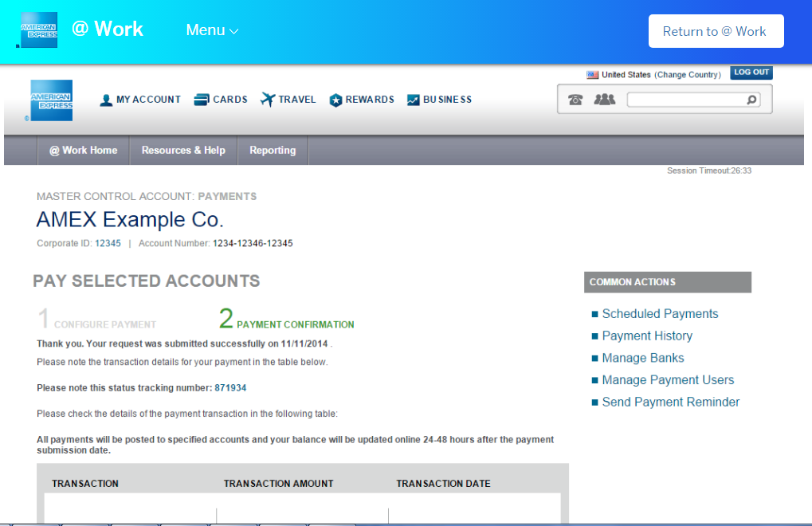This screenshot has height=526, width=812.
Task: Click the card icon beside Cards
Action: [202, 100]
